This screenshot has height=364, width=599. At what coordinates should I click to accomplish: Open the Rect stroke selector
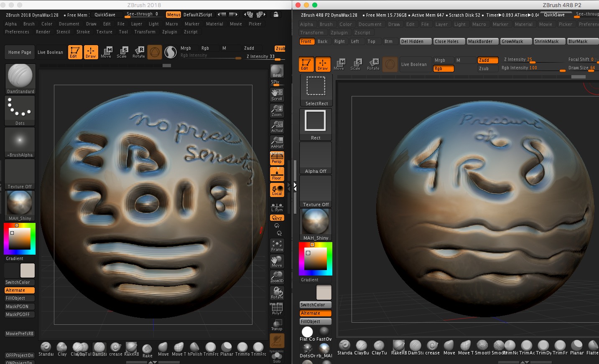[x=316, y=124]
